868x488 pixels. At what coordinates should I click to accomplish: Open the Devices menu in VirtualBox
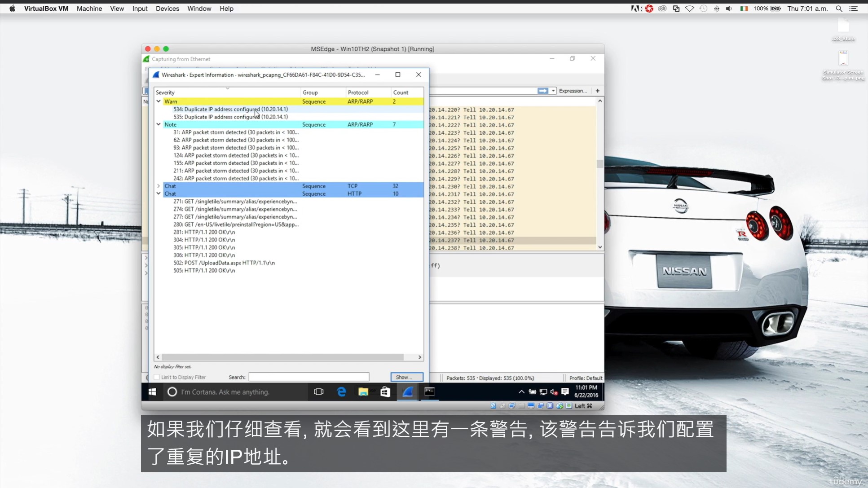coord(167,9)
